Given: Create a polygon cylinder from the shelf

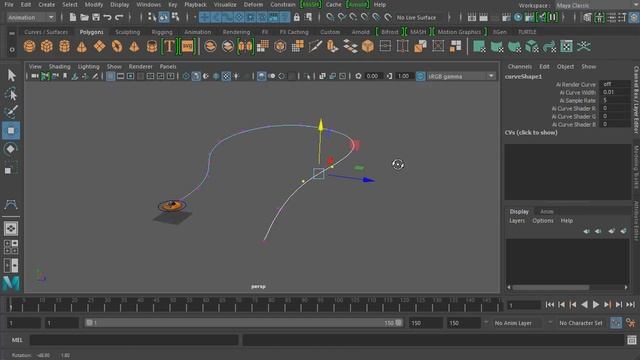Looking at the screenshot, I should point(64,47).
